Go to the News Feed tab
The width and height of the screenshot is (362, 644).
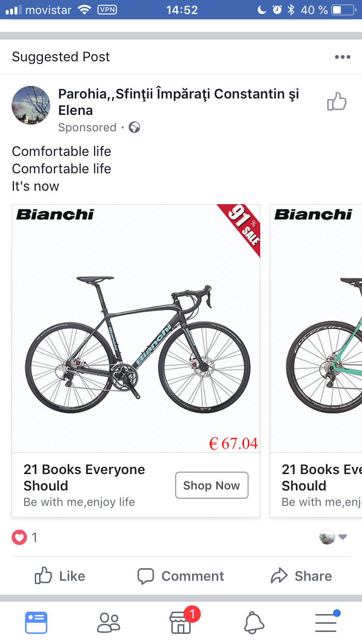pyautogui.click(x=36, y=622)
